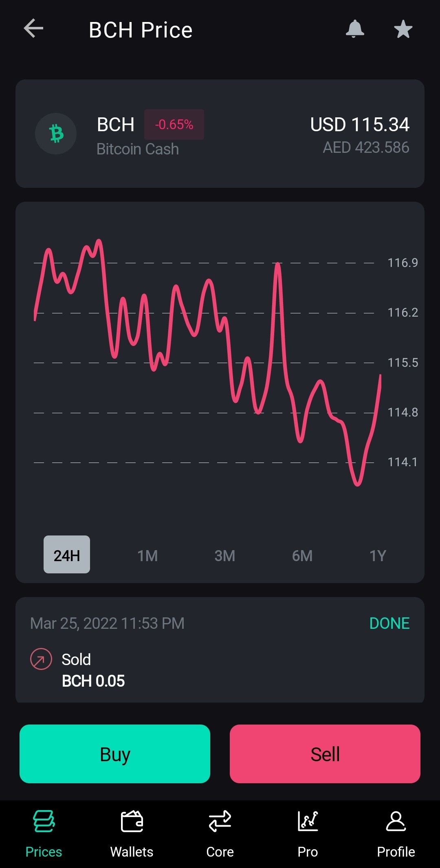Open the Pro trading tab
Viewport: 440px width, 868px height.
tap(308, 834)
